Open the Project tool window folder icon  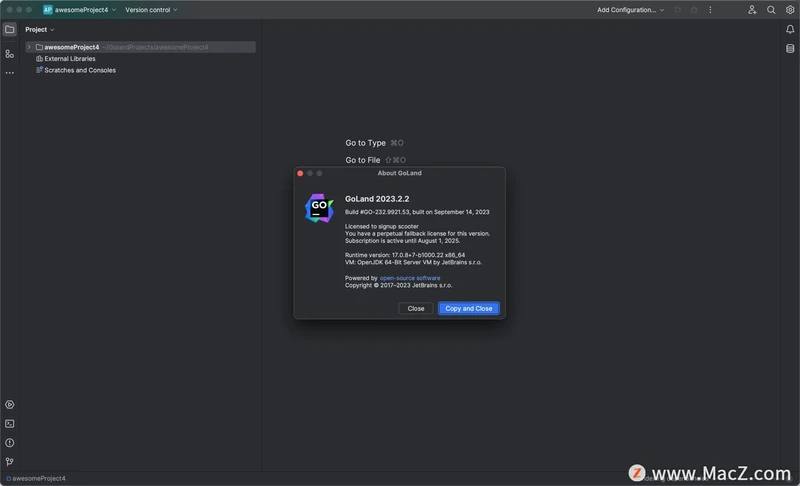[x=10, y=30]
